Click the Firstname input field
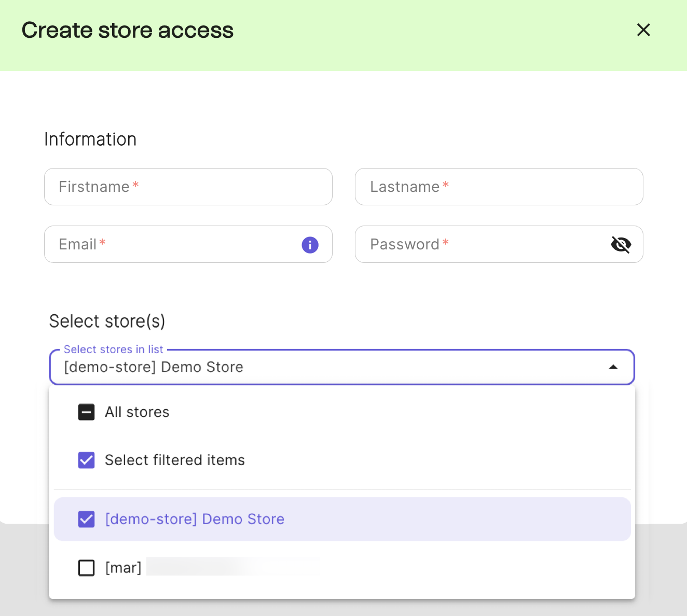Image resolution: width=687 pixels, height=616 pixels. 188,187
